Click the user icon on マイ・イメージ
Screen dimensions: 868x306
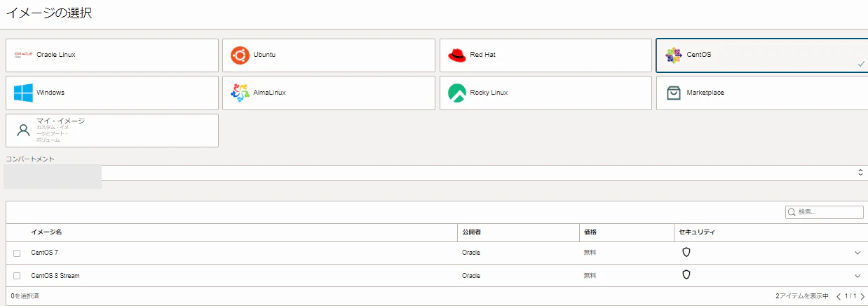(x=24, y=131)
